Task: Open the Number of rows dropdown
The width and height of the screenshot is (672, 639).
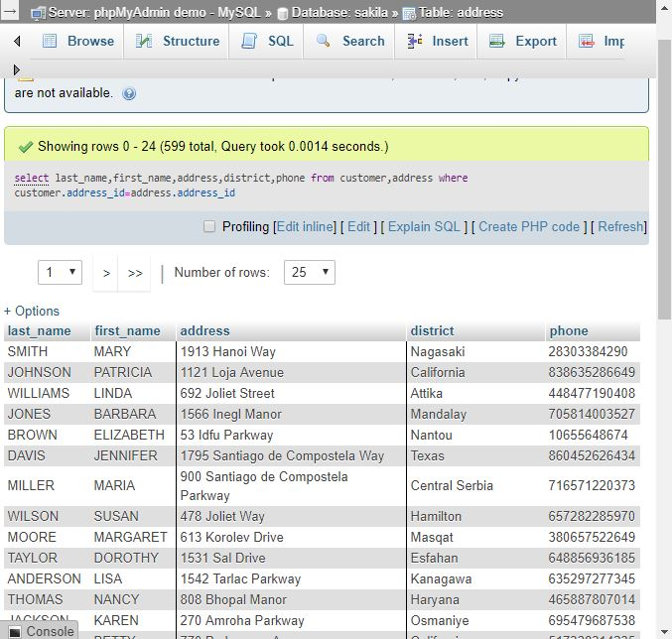Action: pyautogui.click(x=310, y=273)
